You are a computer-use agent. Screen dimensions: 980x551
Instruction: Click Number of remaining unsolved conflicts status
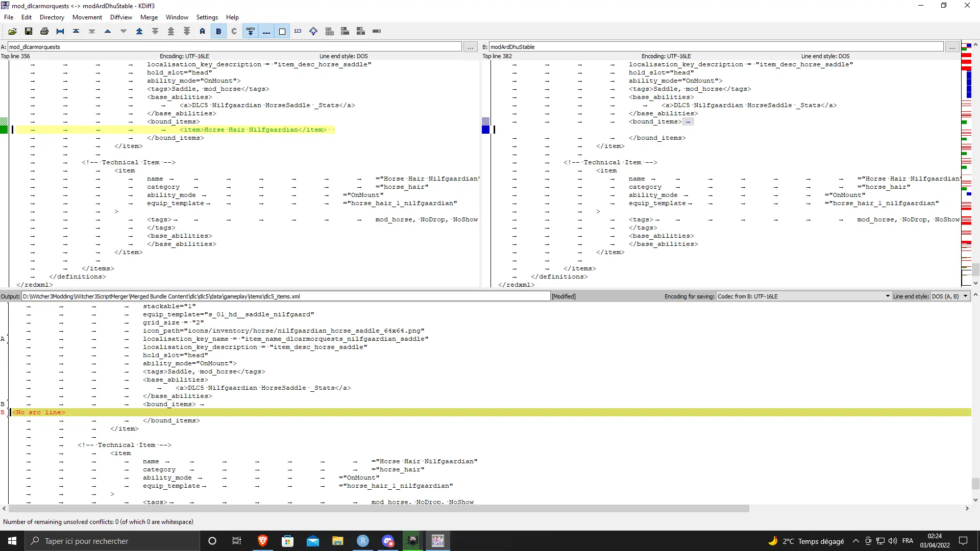[99, 521]
